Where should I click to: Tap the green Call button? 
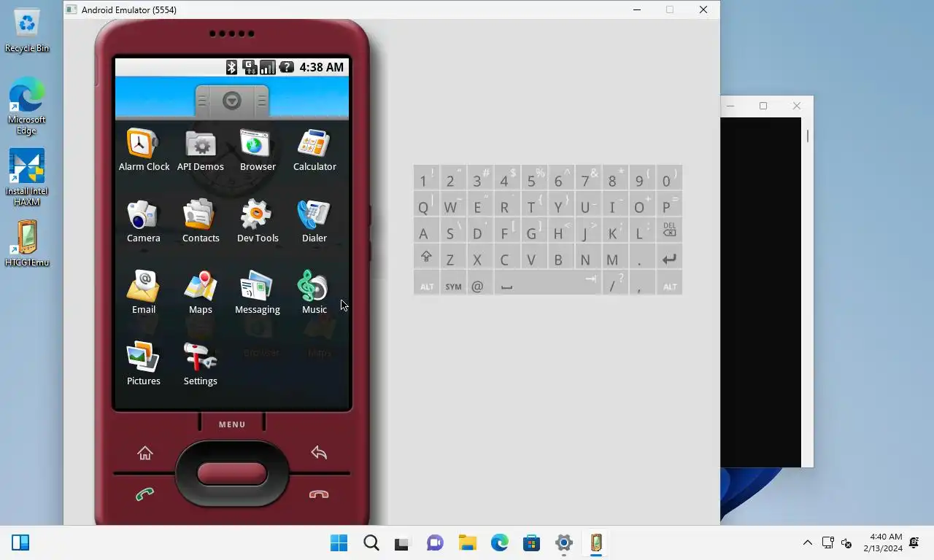click(144, 494)
